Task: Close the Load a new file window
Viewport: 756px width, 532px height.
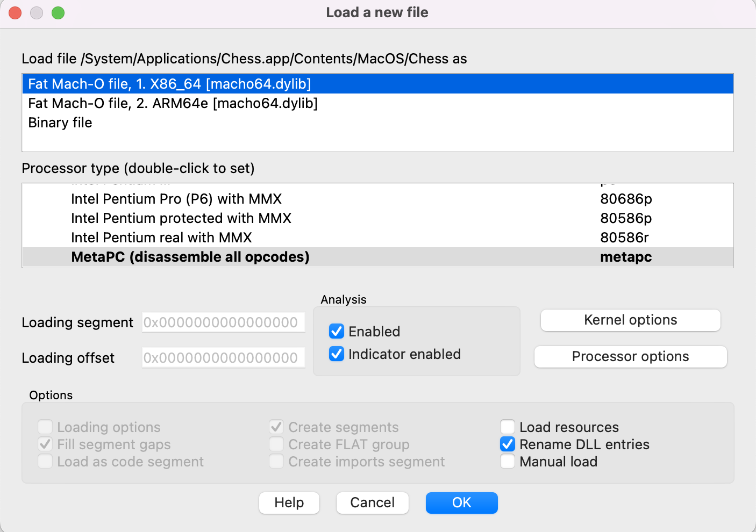Action: point(15,13)
